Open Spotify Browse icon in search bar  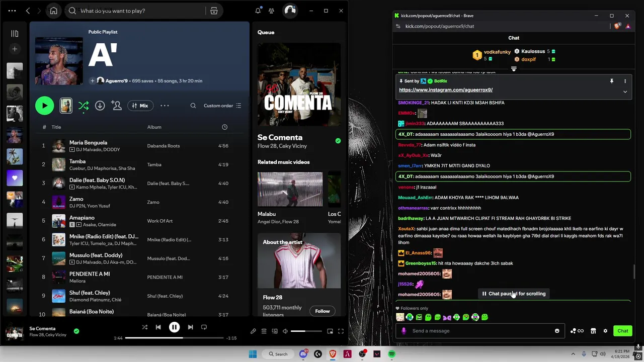click(x=214, y=11)
